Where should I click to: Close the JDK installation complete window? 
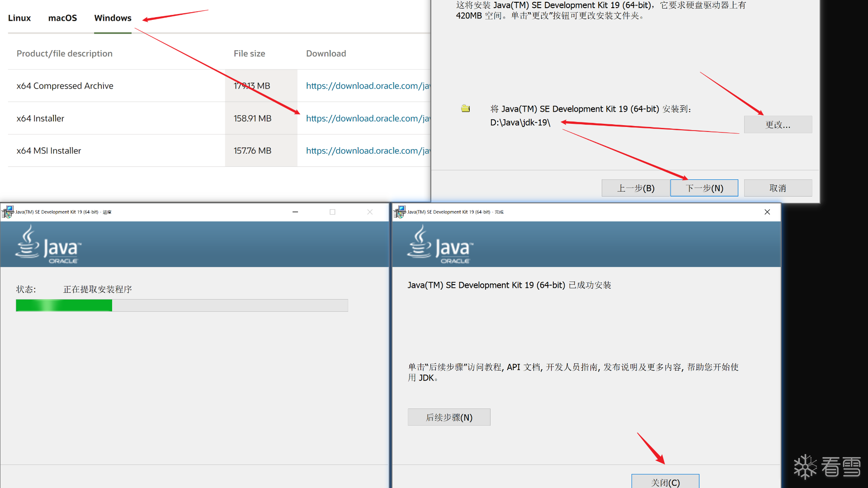(x=767, y=212)
